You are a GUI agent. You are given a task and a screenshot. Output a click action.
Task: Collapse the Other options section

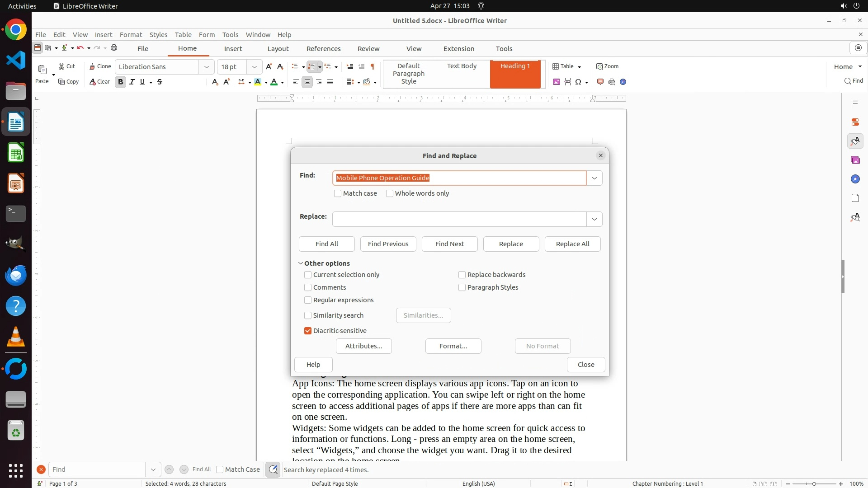(x=301, y=263)
